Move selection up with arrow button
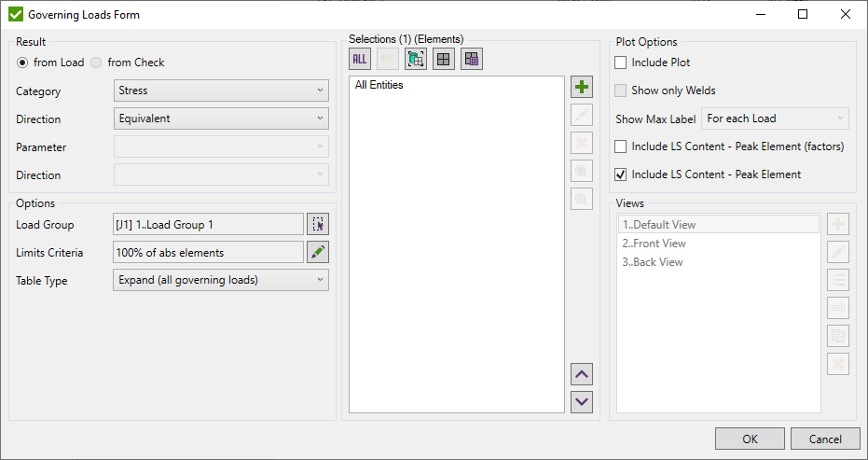Image resolution: width=868 pixels, height=460 pixels. 582,375
